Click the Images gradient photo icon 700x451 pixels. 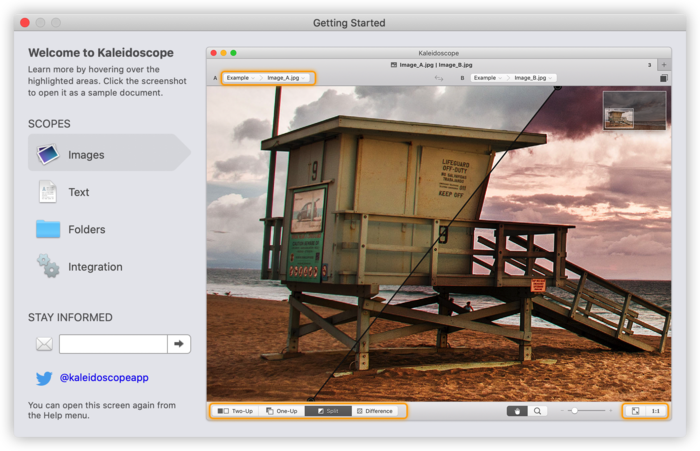point(48,154)
